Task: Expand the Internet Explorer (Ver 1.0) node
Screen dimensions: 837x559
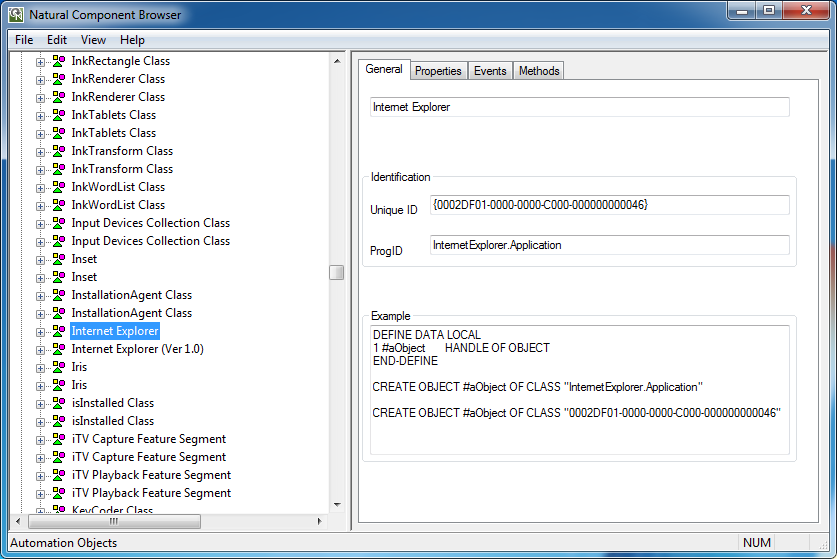Action: pos(41,349)
